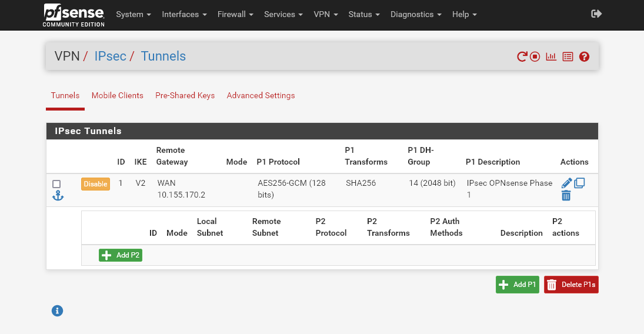The height and width of the screenshot is (334, 644).
Task: Edit the IPsec OPNsense Phase 1 entry
Action: point(566,183)
